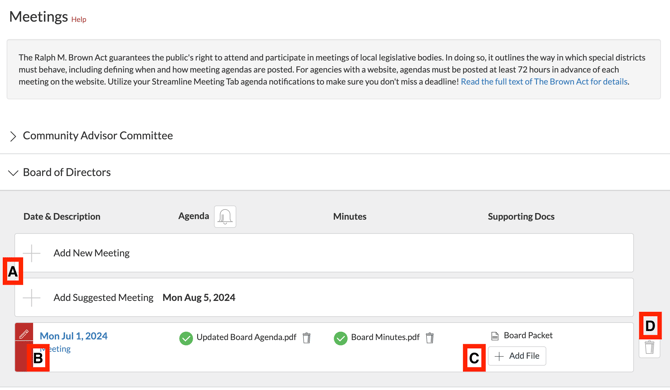
Task: Read the full text of The Brown Act
Action: pyautogui.click(x=544, y=82)
